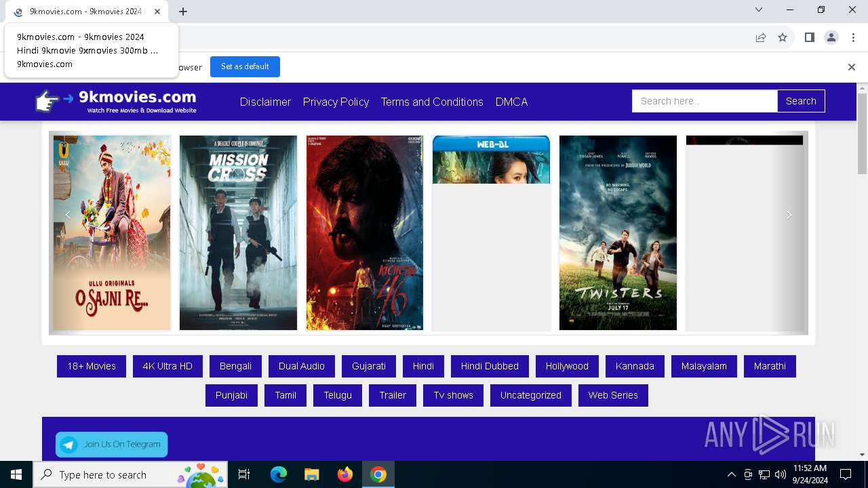Select the Uncategorized category
This screenshot has height=488, width=868.
point(531,395)
